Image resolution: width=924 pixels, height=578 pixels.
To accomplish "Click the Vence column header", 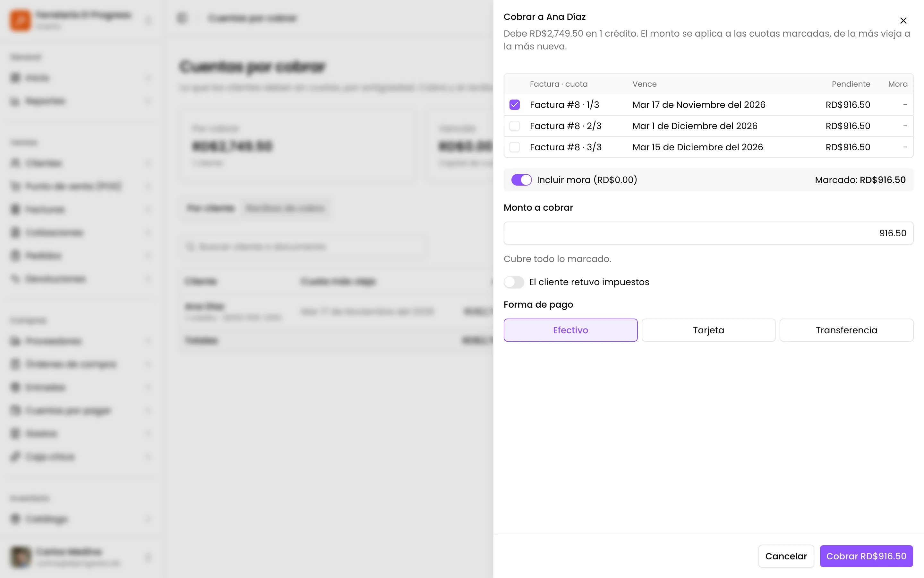I will click(x=645, y=84).
